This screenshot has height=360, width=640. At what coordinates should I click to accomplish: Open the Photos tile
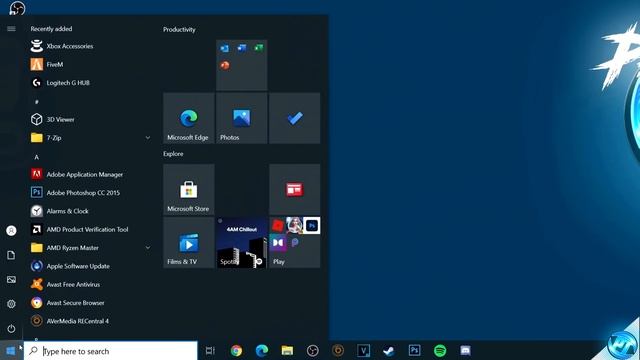click(x=242, y=118)
